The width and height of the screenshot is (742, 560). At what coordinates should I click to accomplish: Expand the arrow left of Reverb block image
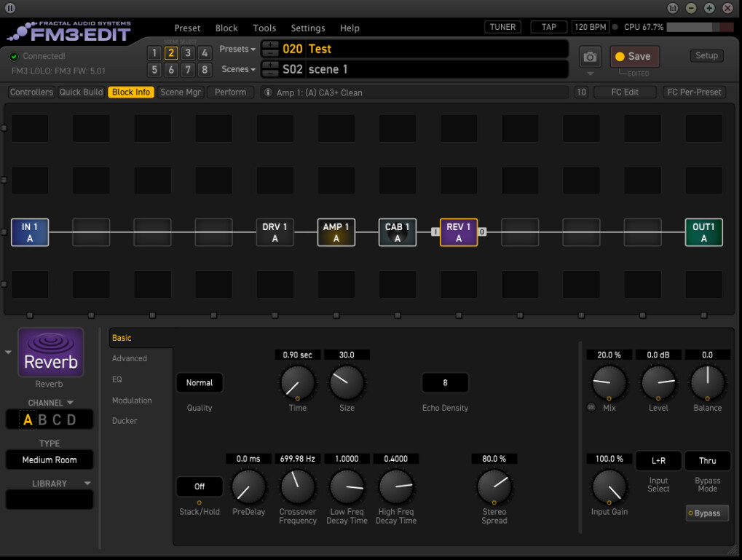(x=8, y=352)
